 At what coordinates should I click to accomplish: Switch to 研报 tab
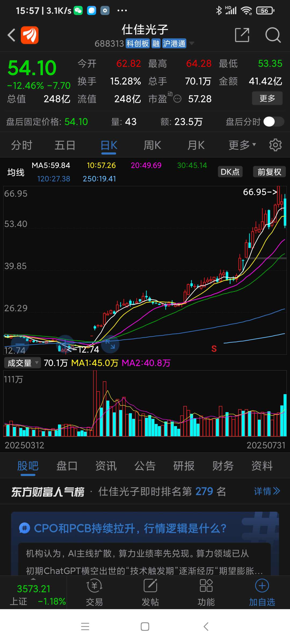point(184,466)
